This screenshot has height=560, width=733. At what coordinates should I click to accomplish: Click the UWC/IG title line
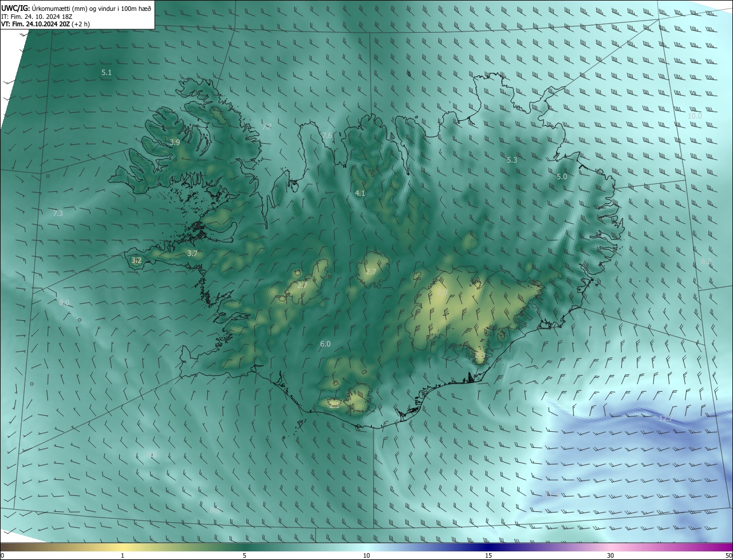pos(76,9)
